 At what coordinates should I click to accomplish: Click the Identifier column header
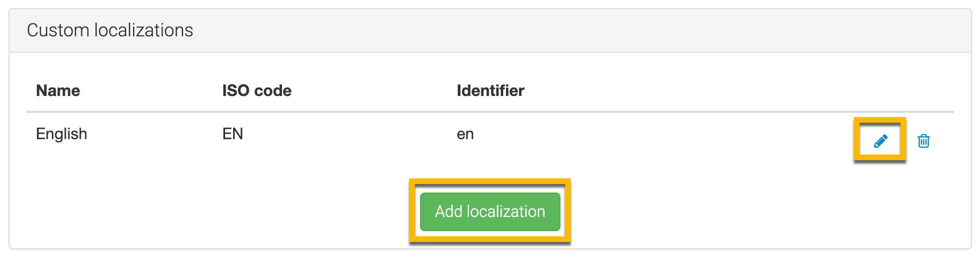490,91
